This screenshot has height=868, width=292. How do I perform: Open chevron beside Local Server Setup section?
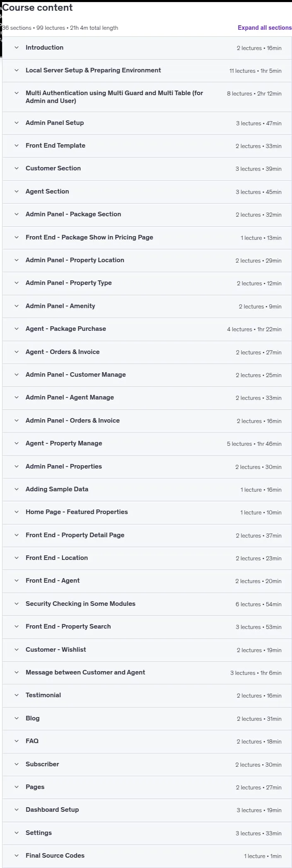(x=17, y=70)
